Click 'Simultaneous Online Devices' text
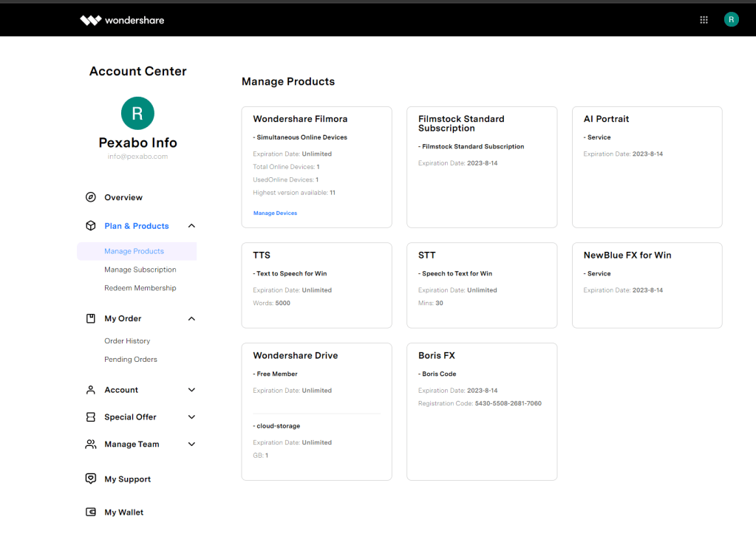 coord(302,137)
